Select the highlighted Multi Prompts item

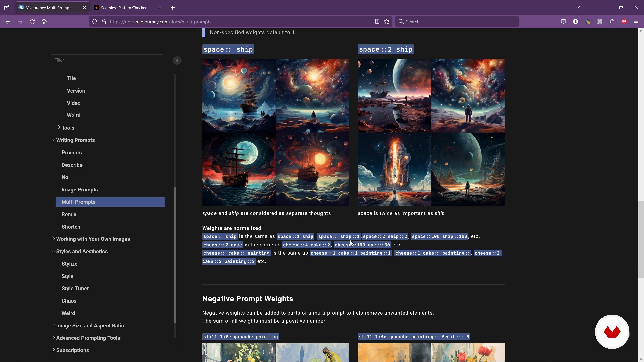(x=111, y=202)
